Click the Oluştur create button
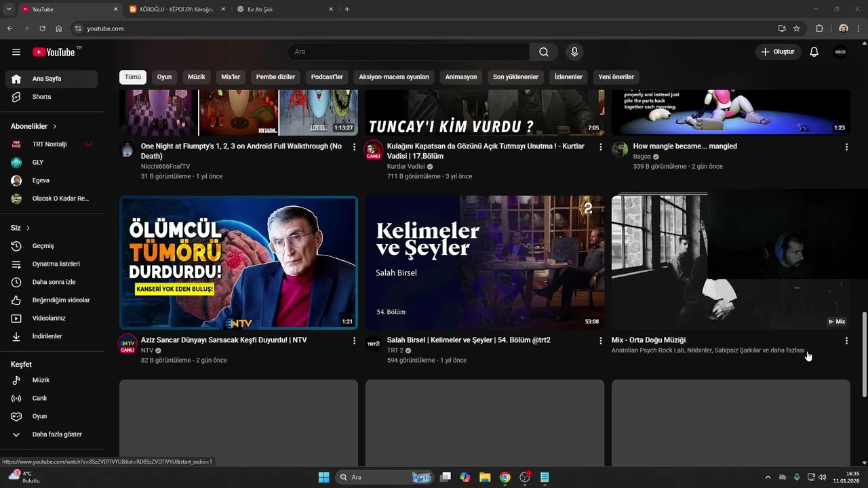The height and width of the screenshot is (488, 868). tap(778, 52)
